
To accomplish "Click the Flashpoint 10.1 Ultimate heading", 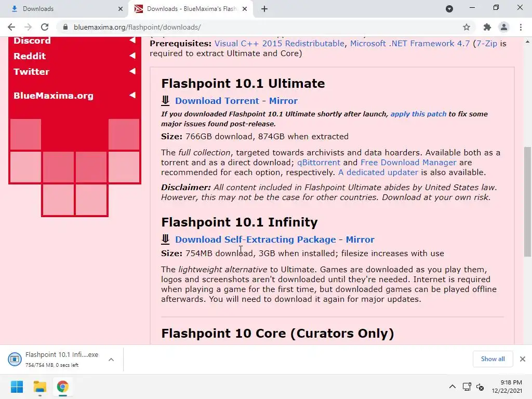I will click(x=243, y=84).
